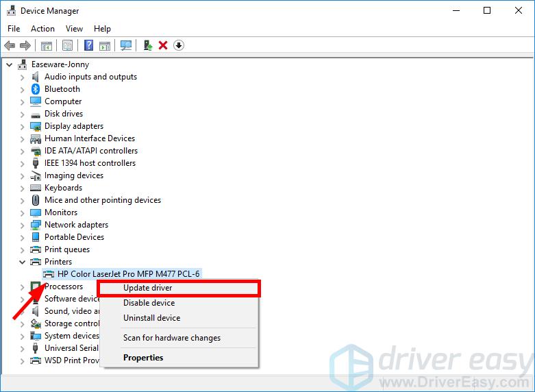Open Properties from the context menu
Screen dimensions: 535x392
point(179,358)
